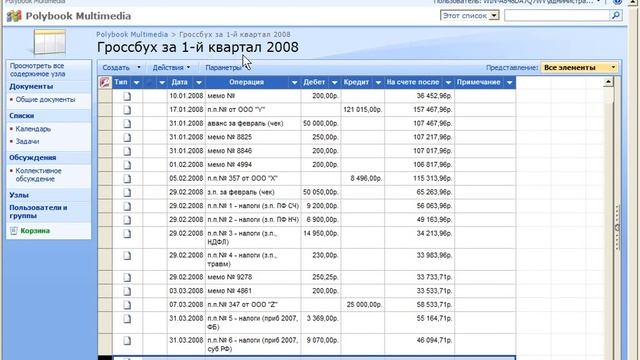The width and height of the screenshot is (640, 360).
Task: Click balance cell 46 094,71р.
Action: [420, 344]
